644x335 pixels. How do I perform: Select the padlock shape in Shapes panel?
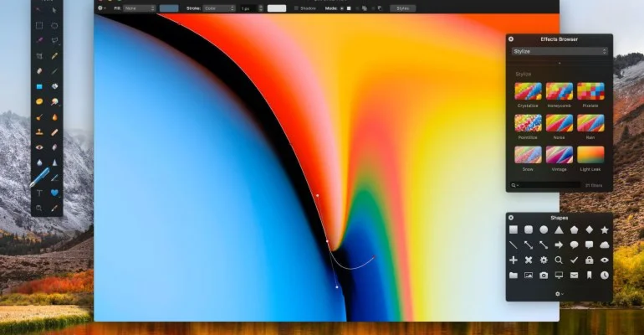click(x=589, y=260)
